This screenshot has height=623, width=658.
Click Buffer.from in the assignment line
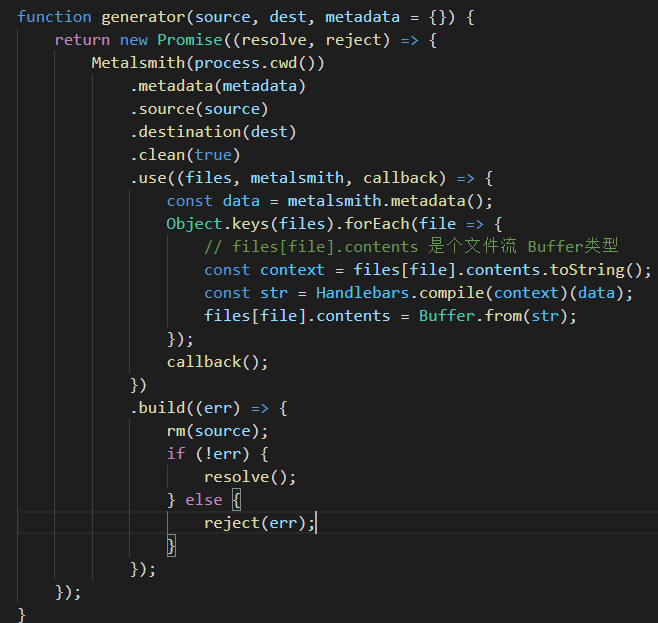coord(471,315)
